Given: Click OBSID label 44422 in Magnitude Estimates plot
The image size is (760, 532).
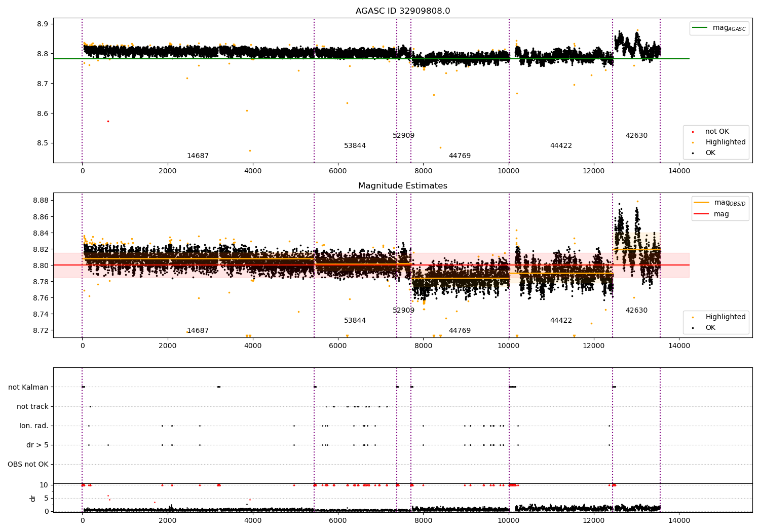Looking at the screenshot, I should point(561,321).
